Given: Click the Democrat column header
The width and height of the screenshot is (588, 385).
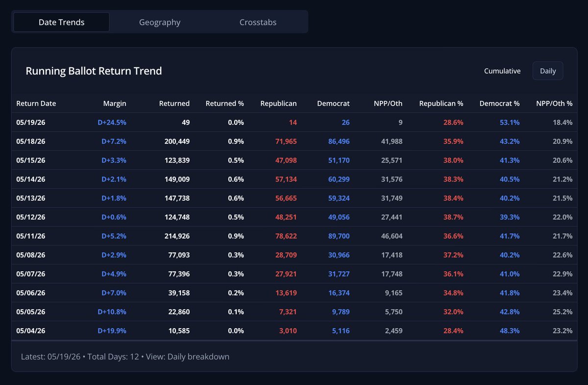Looking at the screenshot, I should [x=333, y=103].
